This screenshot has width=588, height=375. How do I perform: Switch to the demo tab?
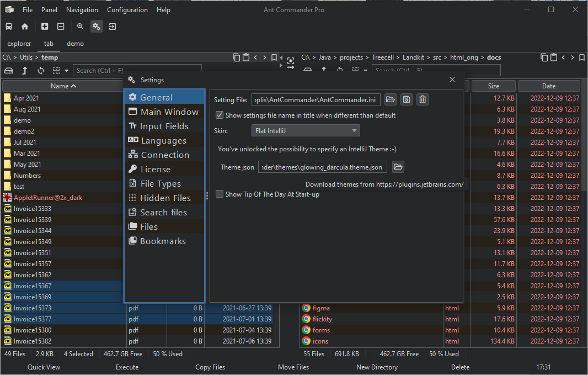point(76,44)
